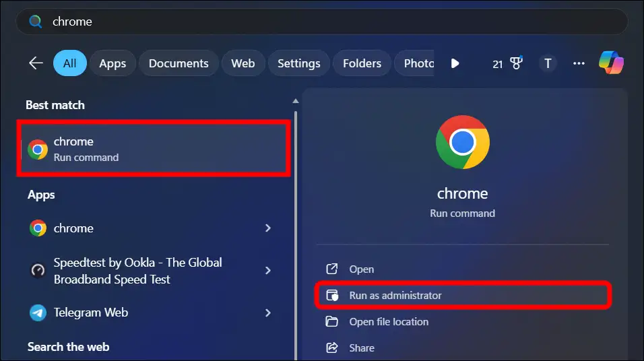The height and width of the screenshot is (361, 644).
Task: Click the Best match heading
Action: 55,105
